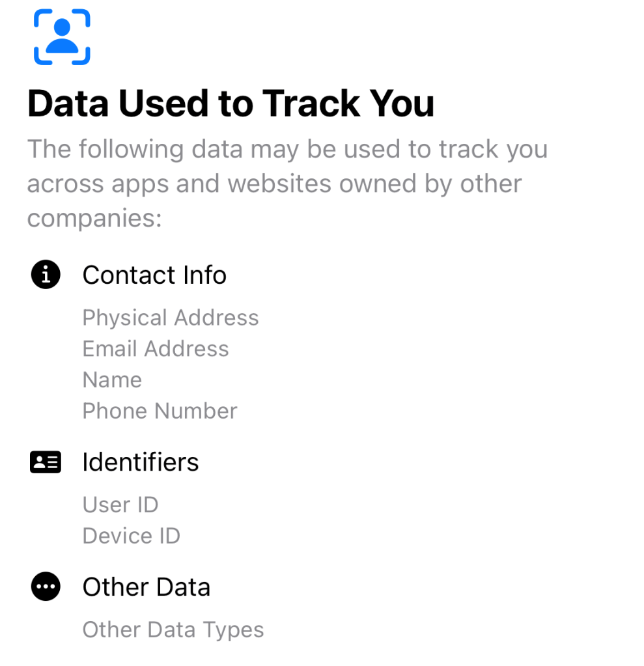Image resolution: width=644 pixels, height=666 pixels.
Task: Tap the word 'companies:' in description
Action: (94, 218)
